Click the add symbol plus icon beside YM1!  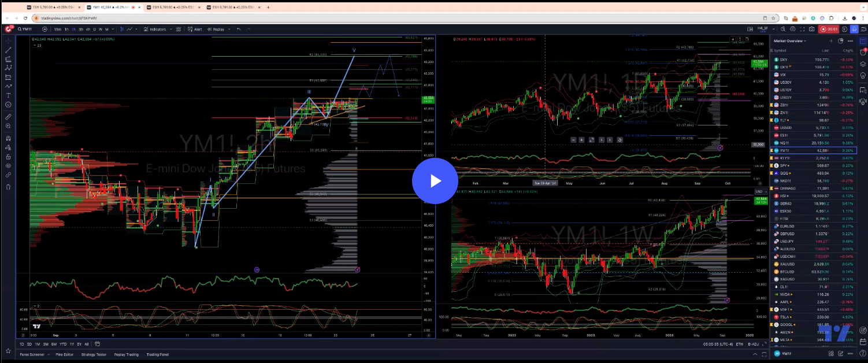pyautogui.click(x=44, y=29)
